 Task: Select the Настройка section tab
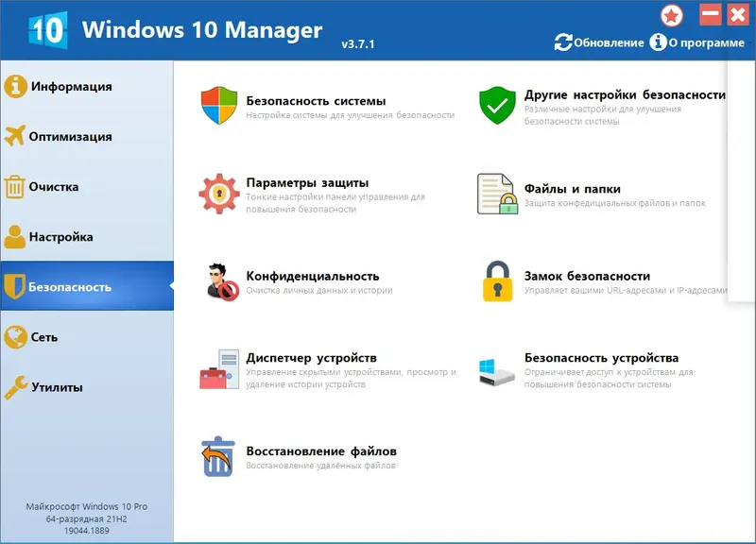pyautogui.click(x=87, y=237)
